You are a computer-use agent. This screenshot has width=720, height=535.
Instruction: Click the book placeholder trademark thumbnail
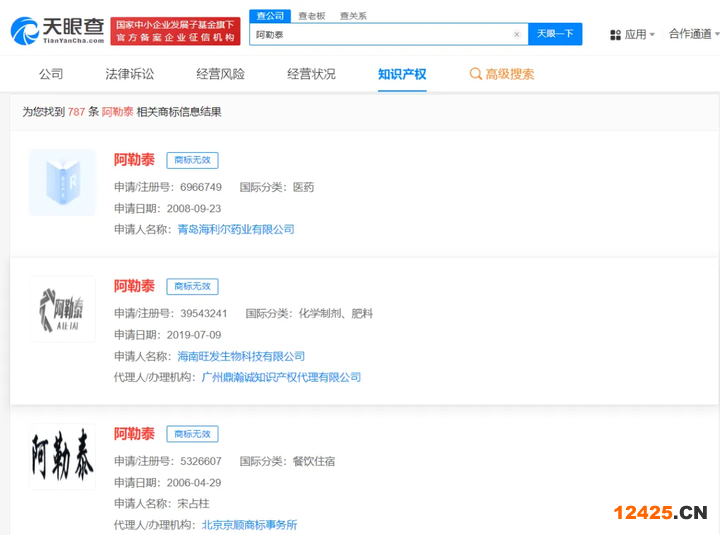coord(62,182)
